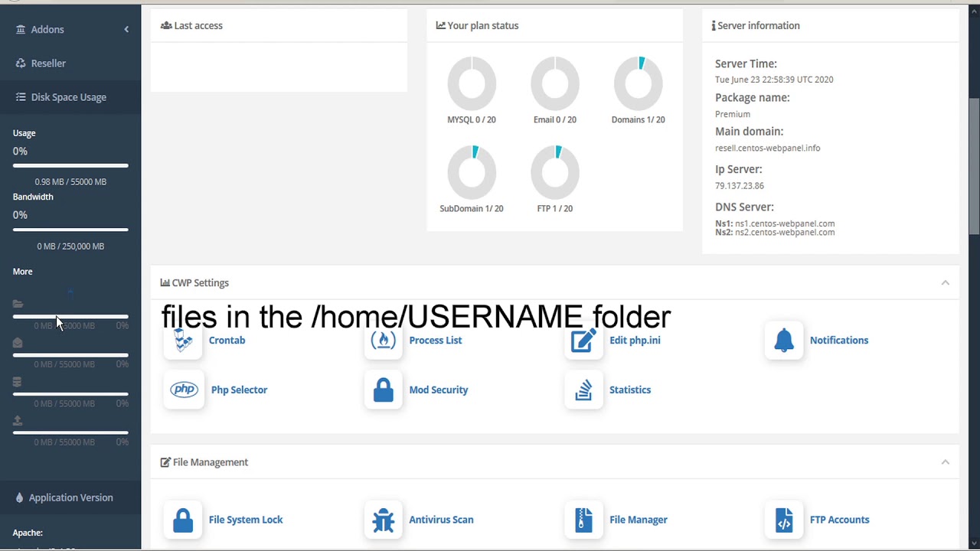Open the Crontab link
This screenshot has height=551, width=980.
coord(227,340)
